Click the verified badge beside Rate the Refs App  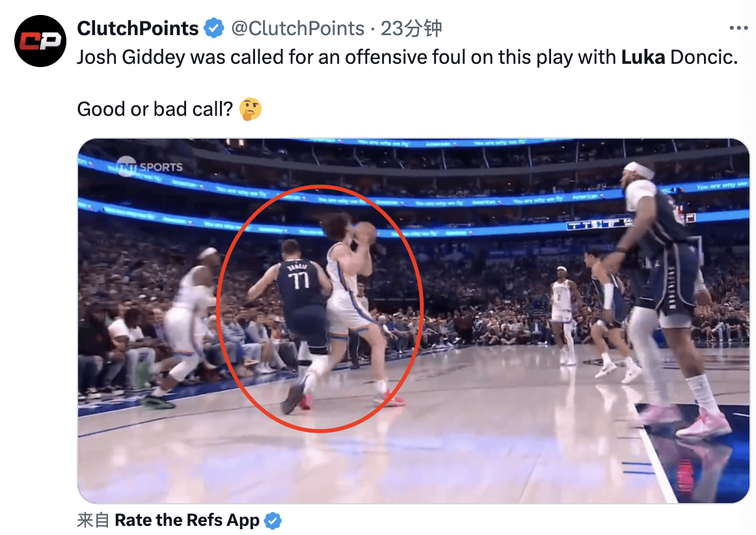273,521
